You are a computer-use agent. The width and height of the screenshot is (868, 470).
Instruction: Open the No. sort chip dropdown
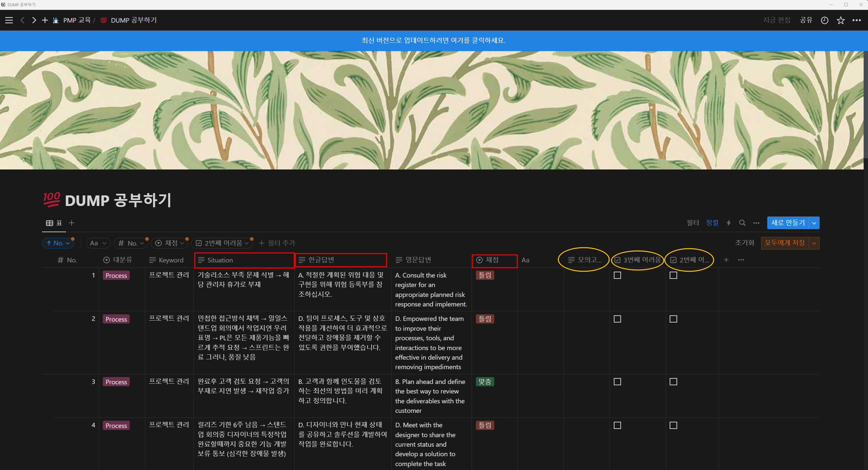click(58, 243)
